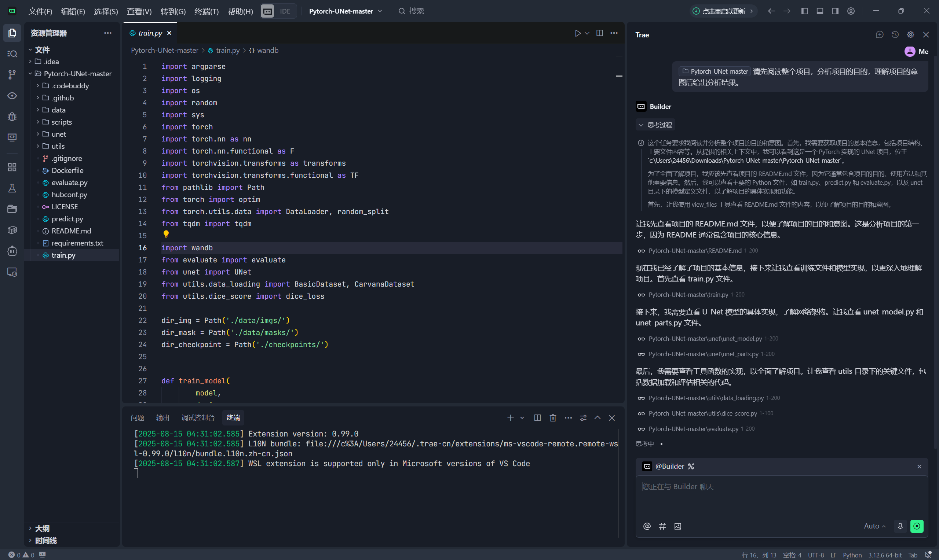Open the Run and Debug sidebar icon

point(12,117)
